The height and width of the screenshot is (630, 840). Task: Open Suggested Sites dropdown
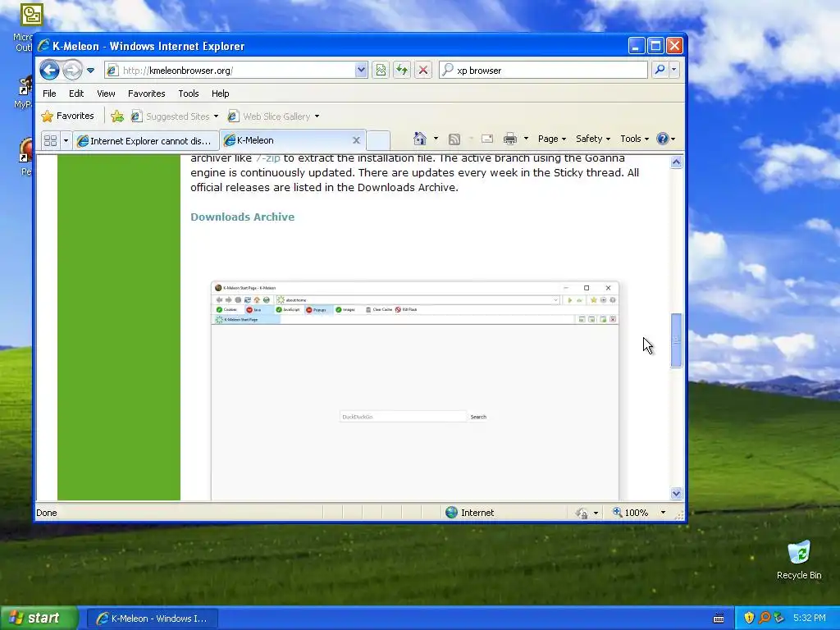coord(175,116)
